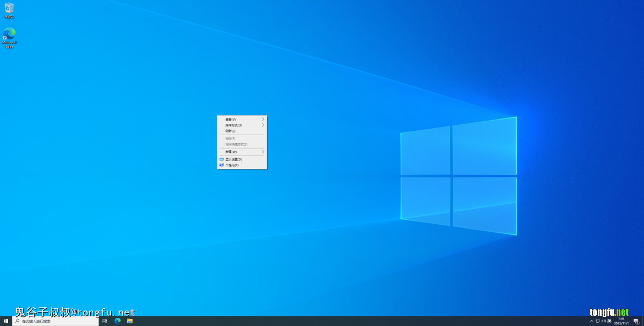Image resolution: width=644 pixels, height=326 pixels.
Task: Open Task View from the taskbar
Action: point(105,321)
